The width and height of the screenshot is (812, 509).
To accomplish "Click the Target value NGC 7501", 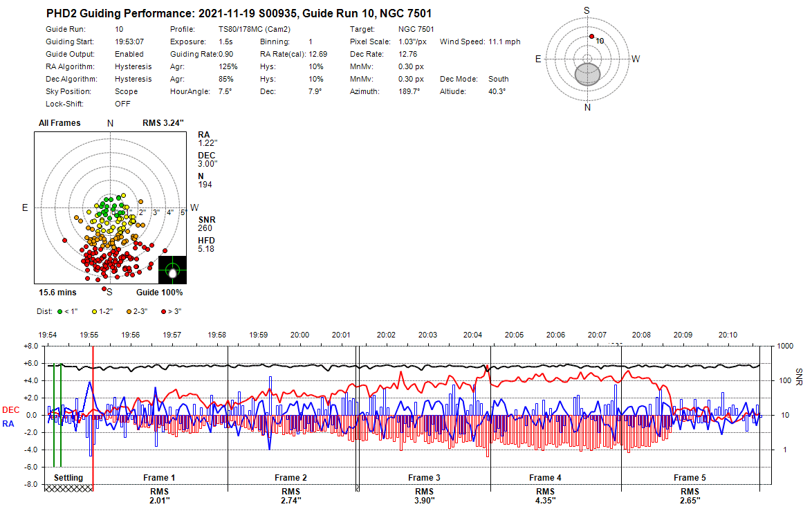I will (416, 29).
